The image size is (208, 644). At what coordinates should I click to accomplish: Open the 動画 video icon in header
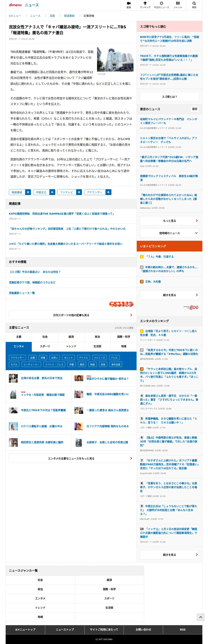129,5
